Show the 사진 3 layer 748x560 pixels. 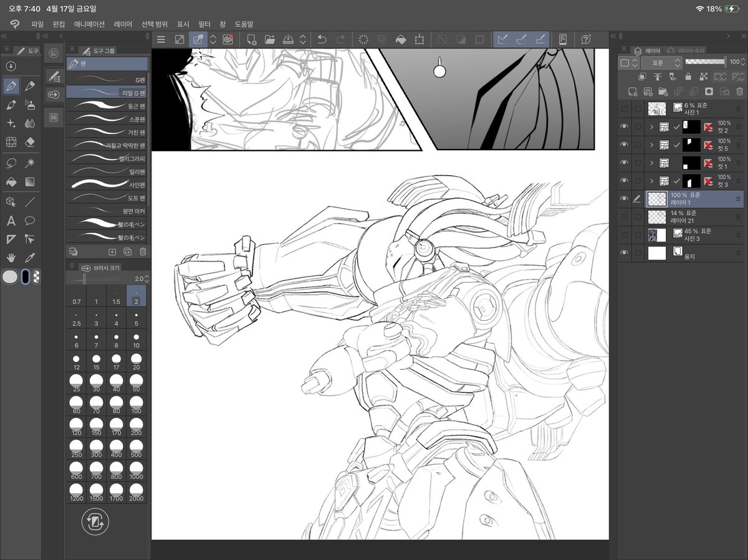624,235
